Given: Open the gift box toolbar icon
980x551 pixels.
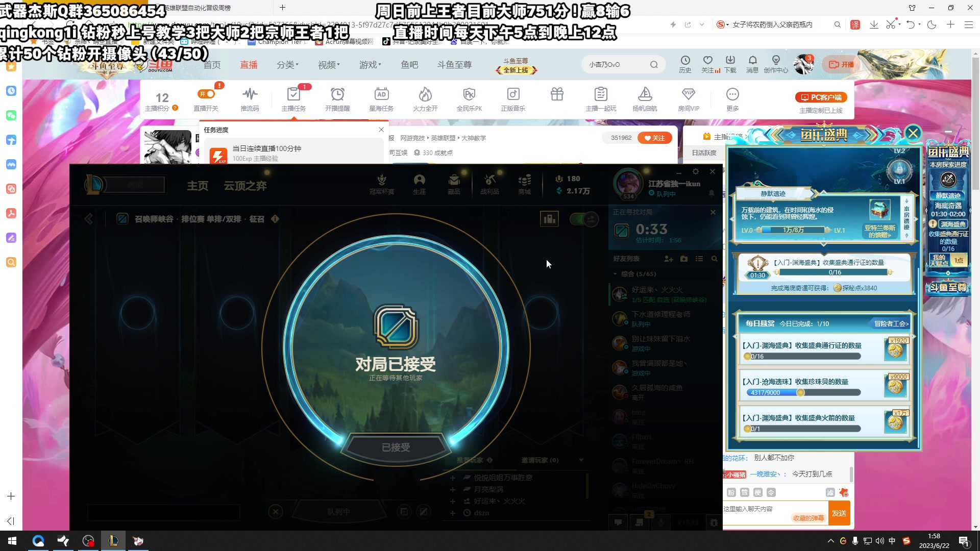Looking at the screenshot, I should point(557,94).
